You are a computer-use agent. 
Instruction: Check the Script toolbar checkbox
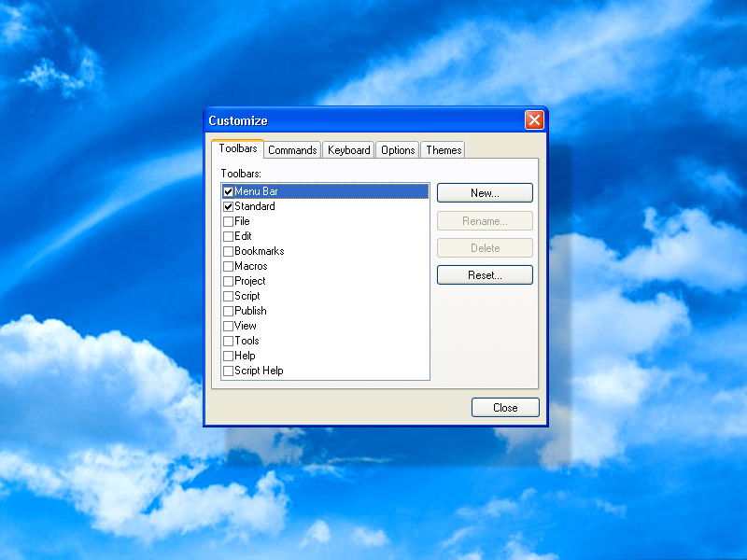pos(228,296)
